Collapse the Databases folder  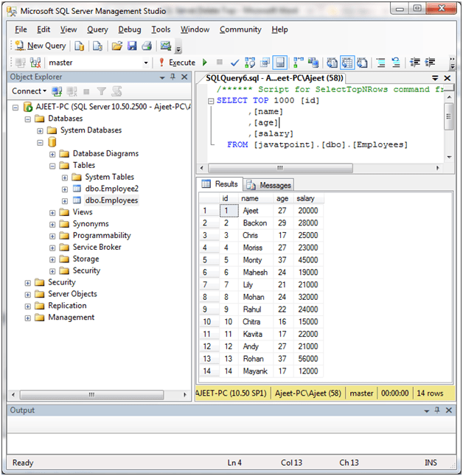click(27, 119)
